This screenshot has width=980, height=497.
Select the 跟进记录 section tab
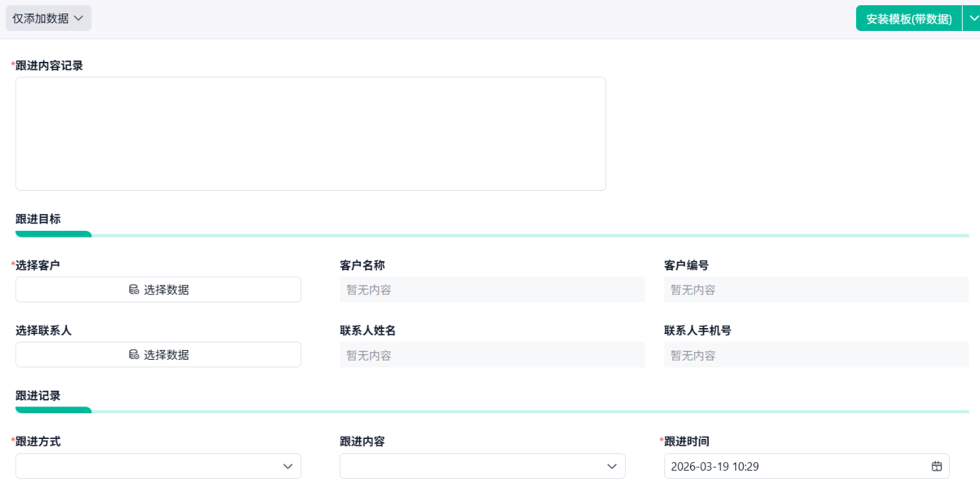pos(38,395)
